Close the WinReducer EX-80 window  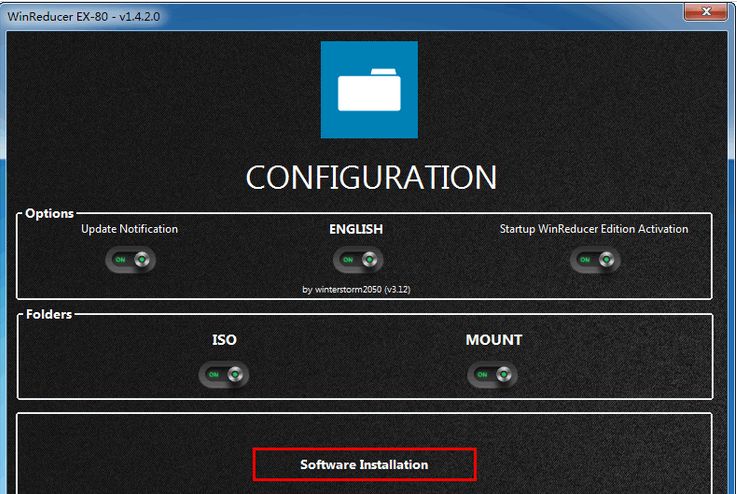coord(706,11)
